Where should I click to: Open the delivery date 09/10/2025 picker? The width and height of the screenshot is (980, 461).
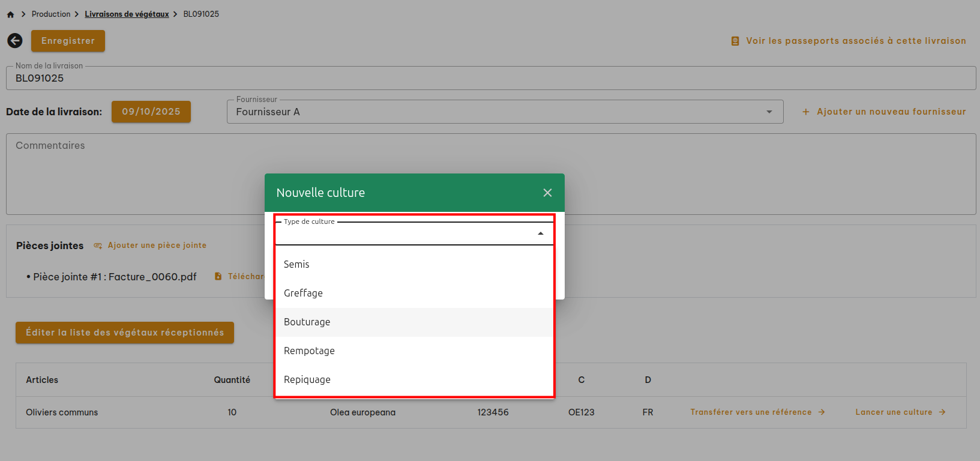pos(151,112)
